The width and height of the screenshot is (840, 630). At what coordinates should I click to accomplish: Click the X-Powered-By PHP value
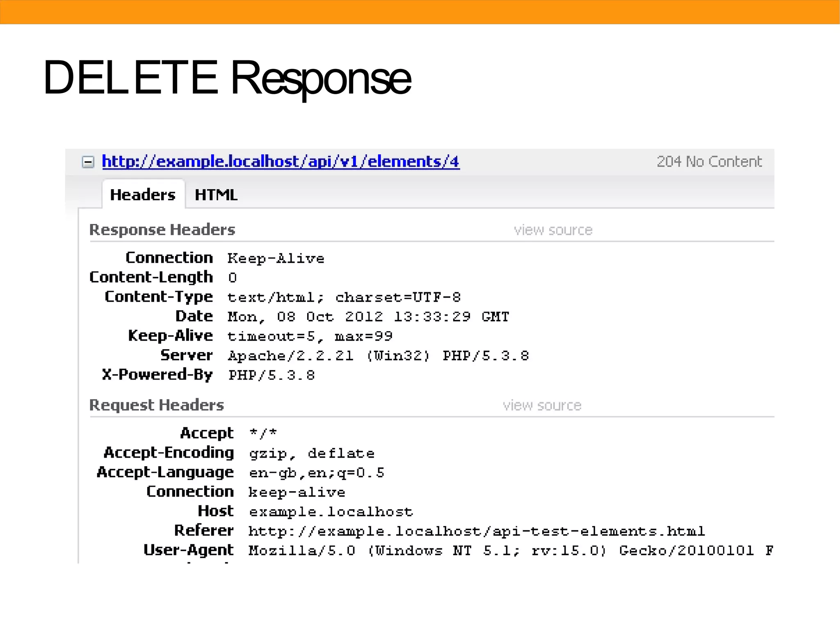click(x=272, y=375)
